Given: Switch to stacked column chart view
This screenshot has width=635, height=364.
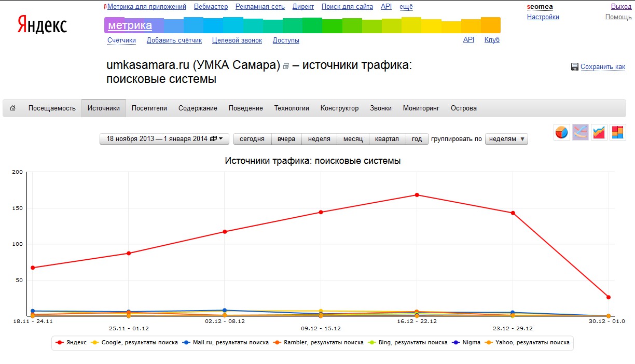Looking at the screenshot, I should pos(618,132).
